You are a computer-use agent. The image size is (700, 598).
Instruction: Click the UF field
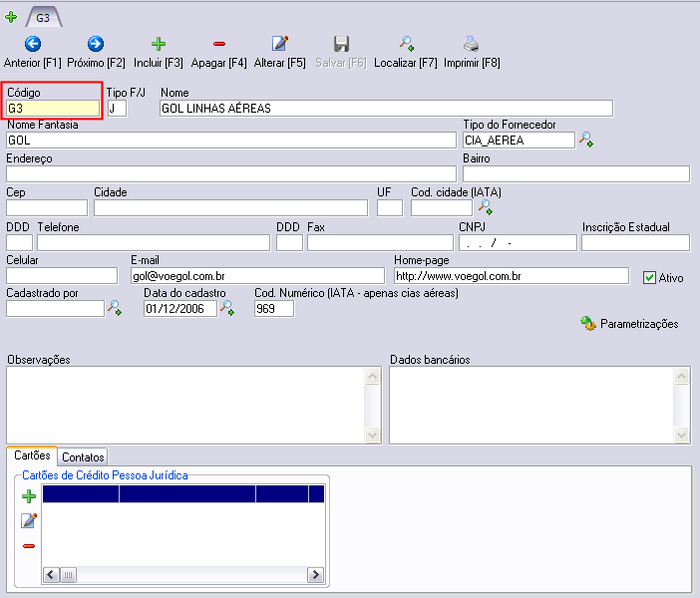pos(390,208)
